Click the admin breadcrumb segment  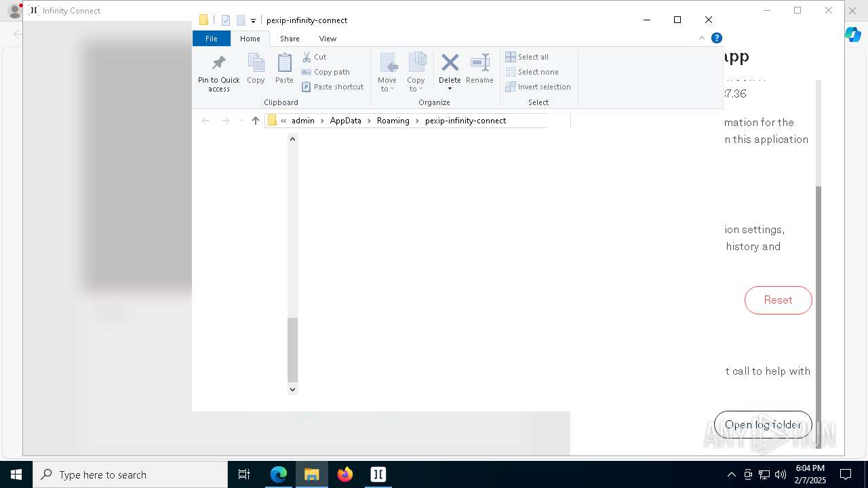(303, 121)
